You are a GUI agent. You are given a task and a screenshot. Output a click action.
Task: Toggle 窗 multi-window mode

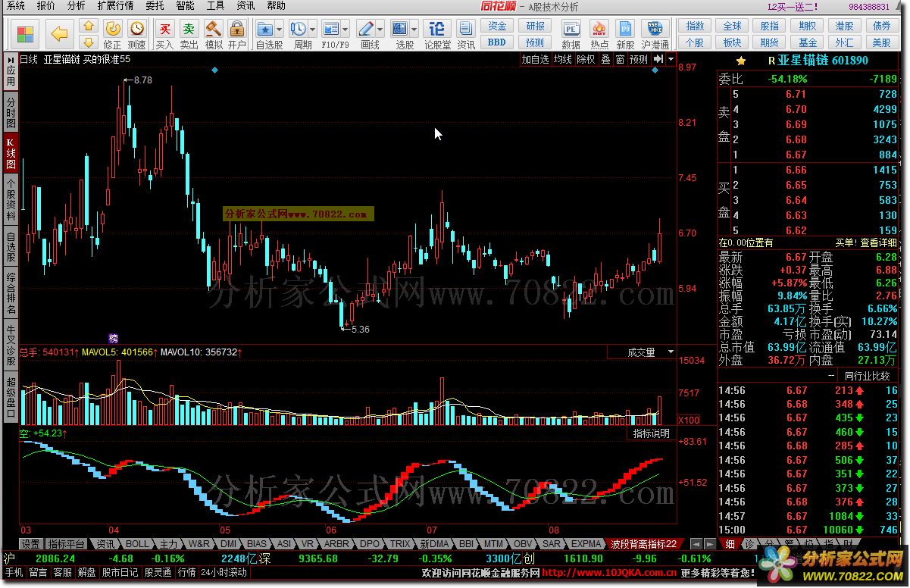pos(620,59)
